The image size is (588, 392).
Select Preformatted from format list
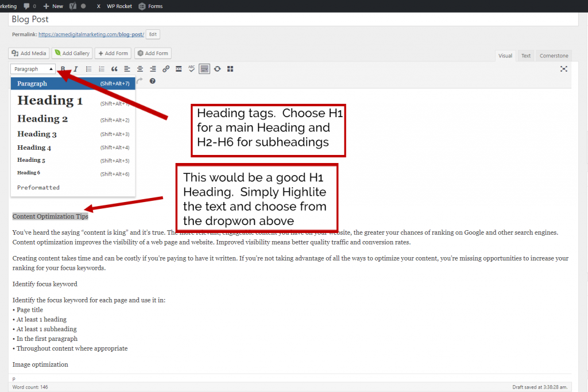pyautogui.click(x=38, y=188)
